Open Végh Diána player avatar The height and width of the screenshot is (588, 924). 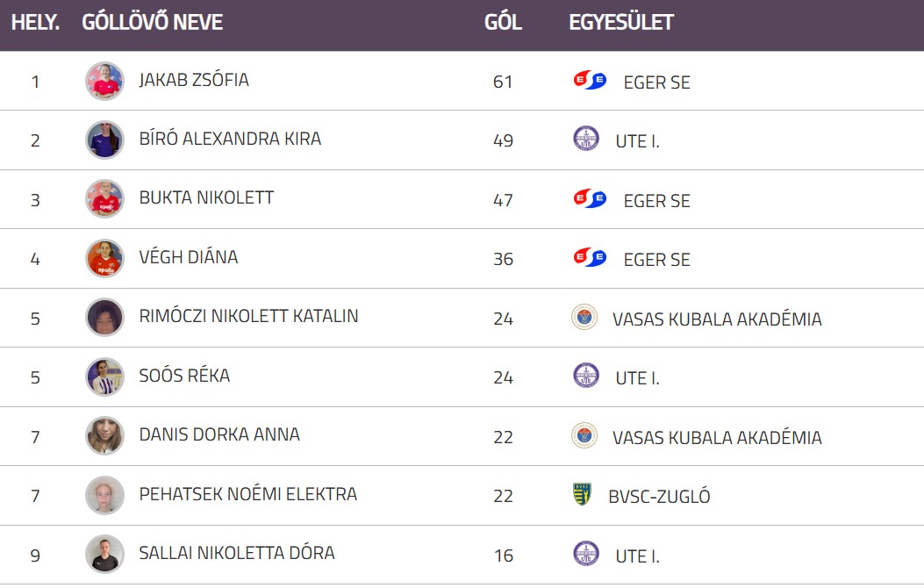tap(105, 259)
